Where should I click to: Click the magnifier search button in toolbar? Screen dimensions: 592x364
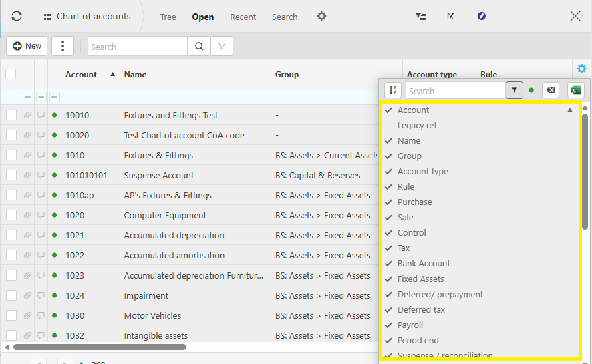coord(198,47)
